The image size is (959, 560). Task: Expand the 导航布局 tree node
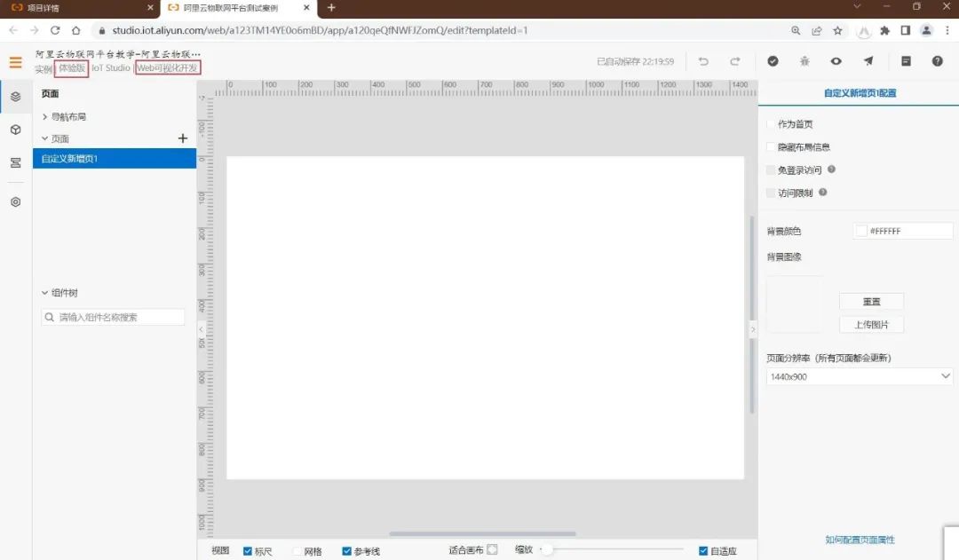44,116
